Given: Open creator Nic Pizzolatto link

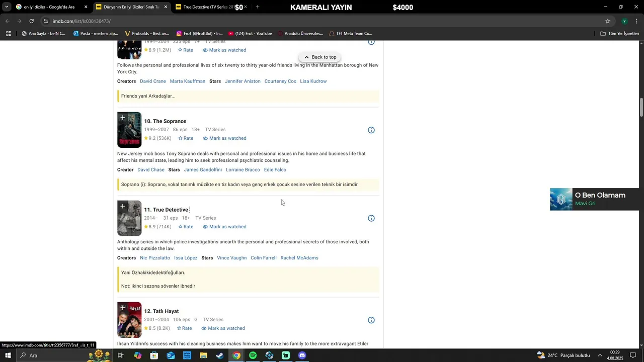Looking at the screenshot, I should pyautogui.click(x=155, y=258).
